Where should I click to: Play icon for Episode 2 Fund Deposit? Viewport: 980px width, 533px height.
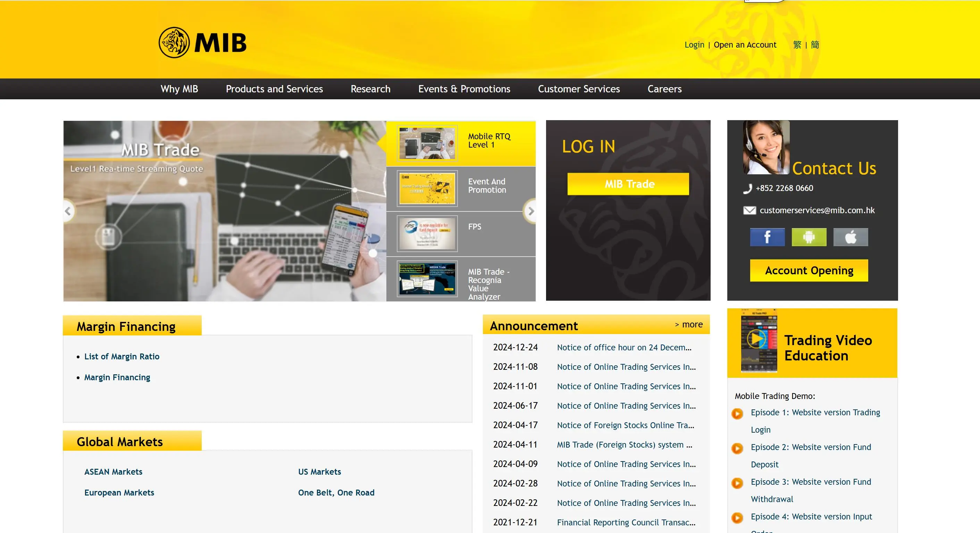click(737, 448)
